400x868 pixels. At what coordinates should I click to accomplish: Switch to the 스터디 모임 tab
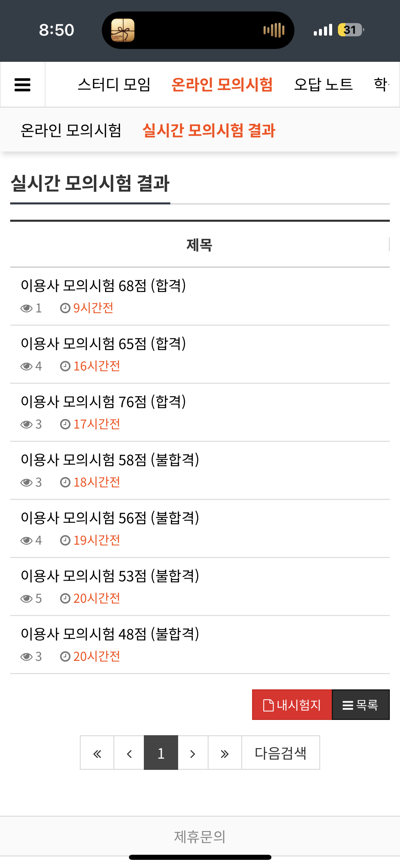pos(114,85)
